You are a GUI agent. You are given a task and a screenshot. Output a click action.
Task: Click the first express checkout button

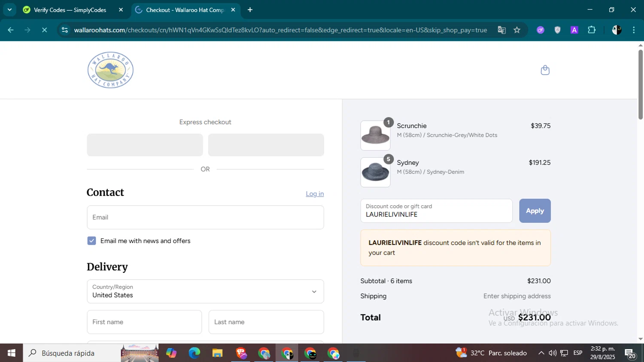pyautogui.click(x=145, y=145)
